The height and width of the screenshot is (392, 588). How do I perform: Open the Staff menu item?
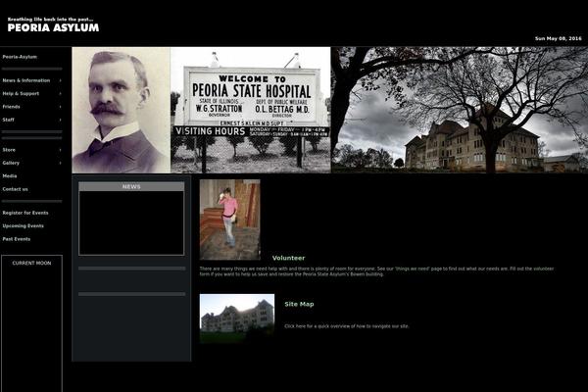[8, 120]
